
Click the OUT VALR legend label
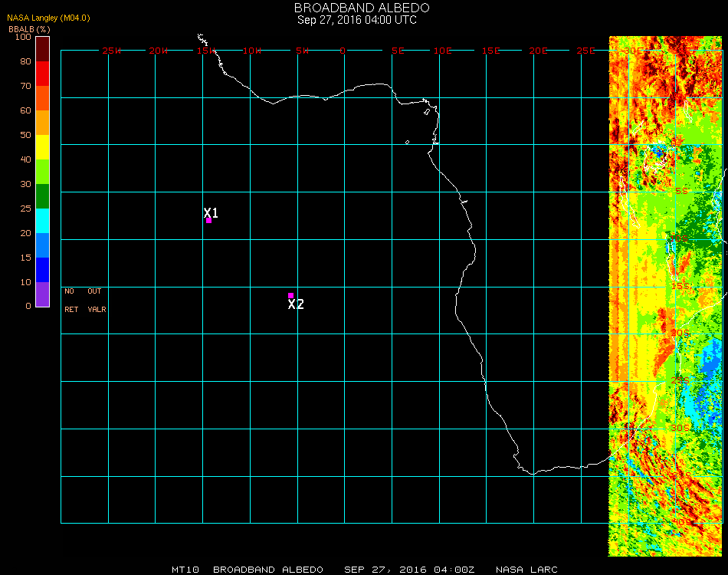point(96,301)
